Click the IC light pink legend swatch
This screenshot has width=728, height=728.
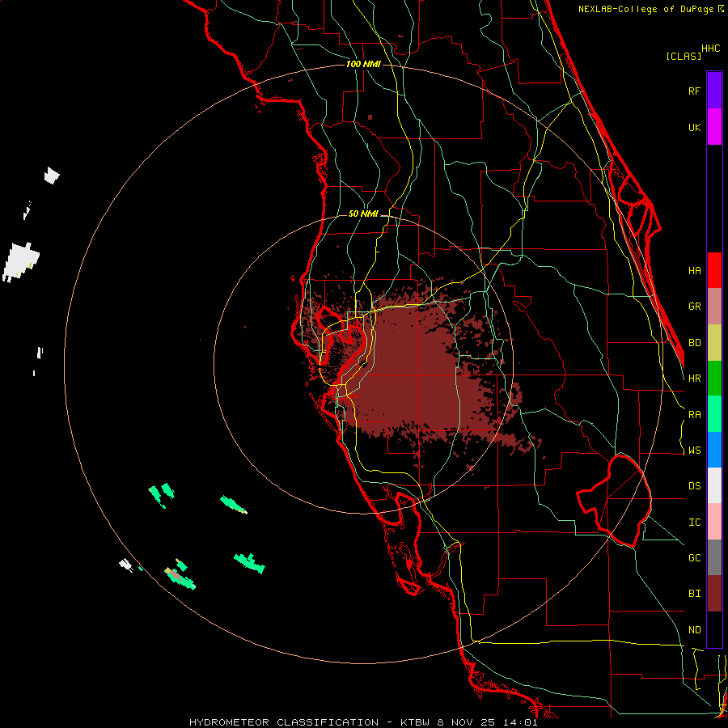click(x=714, y=522)
